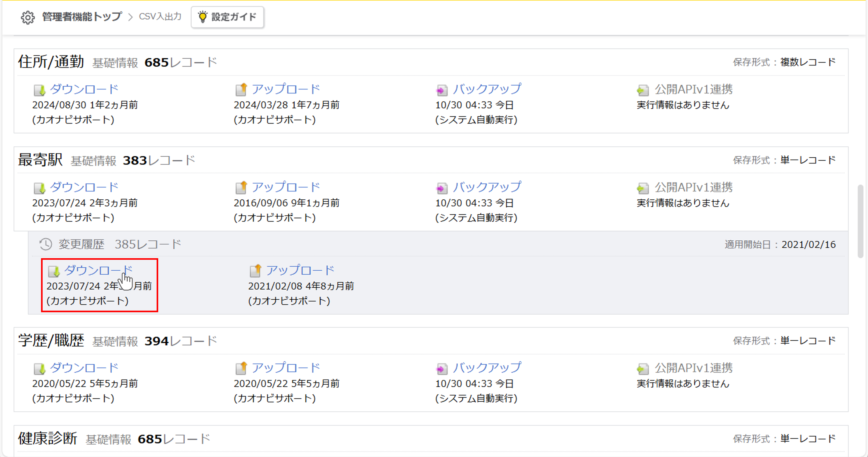Click the 健康診断 section heading
Viewport: 868px width, 457px height.
click(48, 438)
